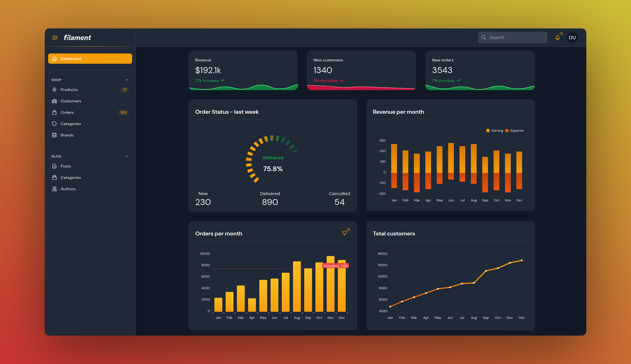Viewport: 631px width, 364px height.
Task: Click the Brands bookmark icon
Action: click(54, 135)
